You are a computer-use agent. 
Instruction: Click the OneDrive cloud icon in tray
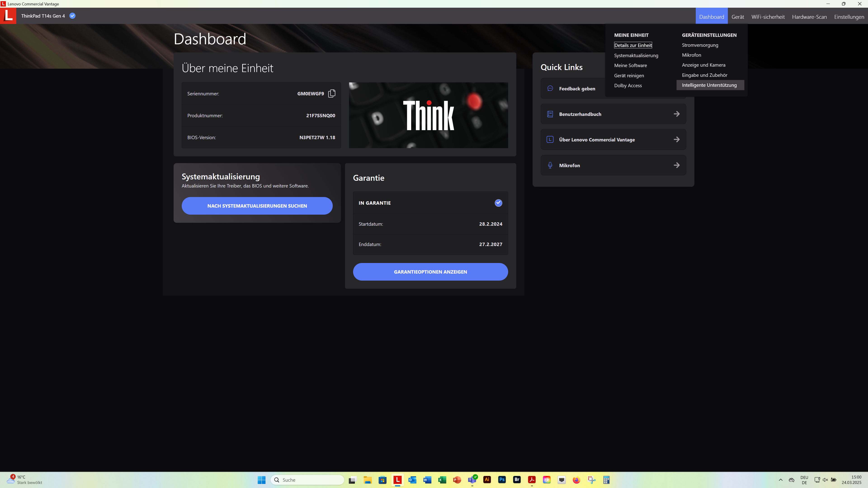(x=792, y=480)
